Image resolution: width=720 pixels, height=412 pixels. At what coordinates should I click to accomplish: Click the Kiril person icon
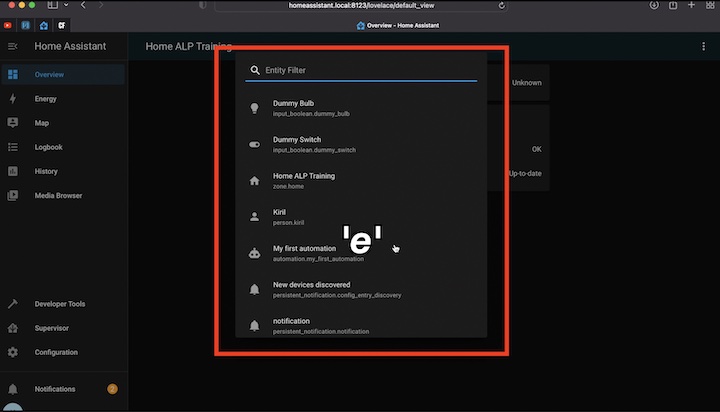pos(254,217)
